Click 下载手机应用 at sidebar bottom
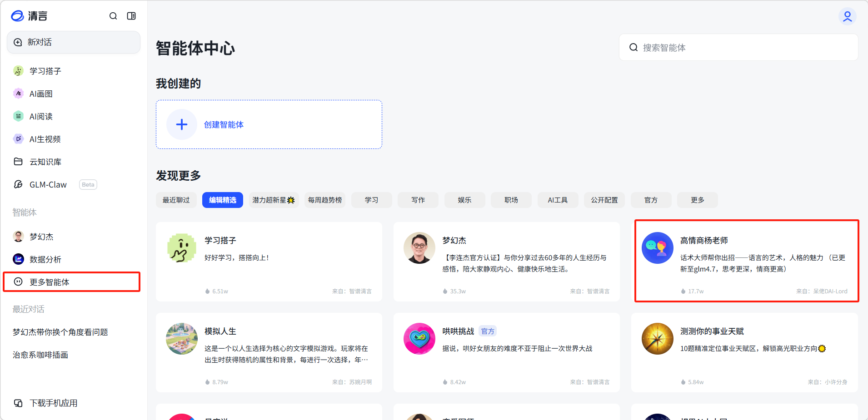The image size is (868, 420). click(x=53, y=403)
